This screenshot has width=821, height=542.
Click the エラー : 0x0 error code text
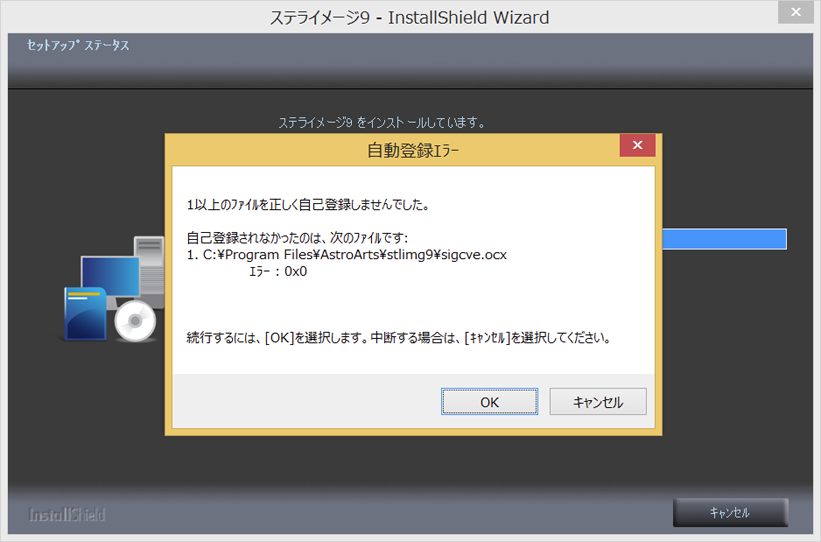278,271
